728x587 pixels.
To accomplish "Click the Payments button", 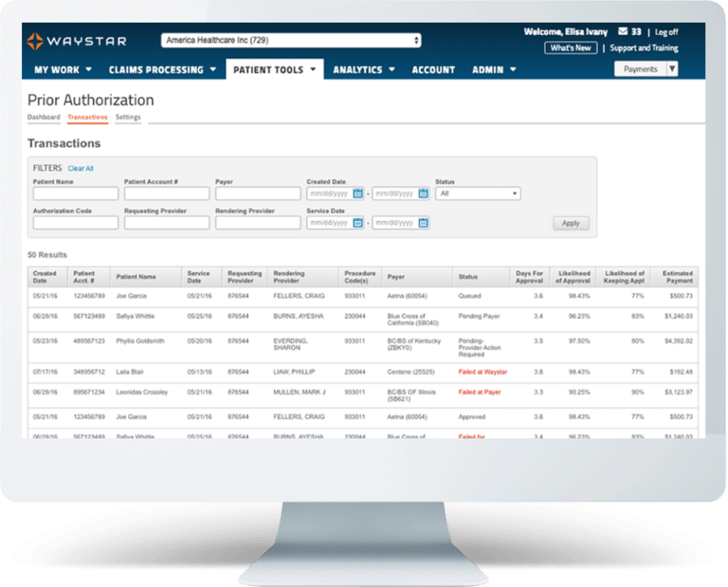I will coord(641,69).
